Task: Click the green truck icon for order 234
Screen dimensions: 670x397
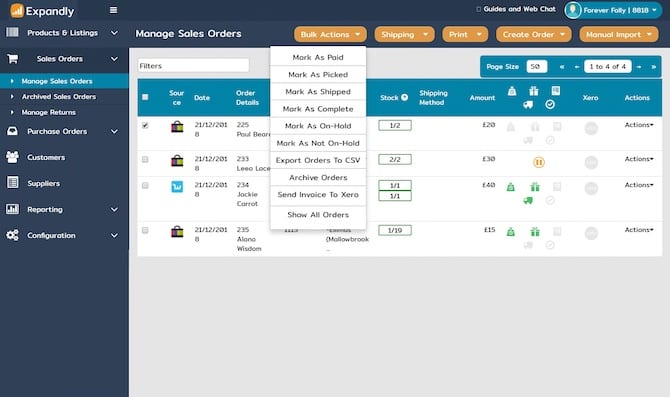Action: (x=528, y=200)
